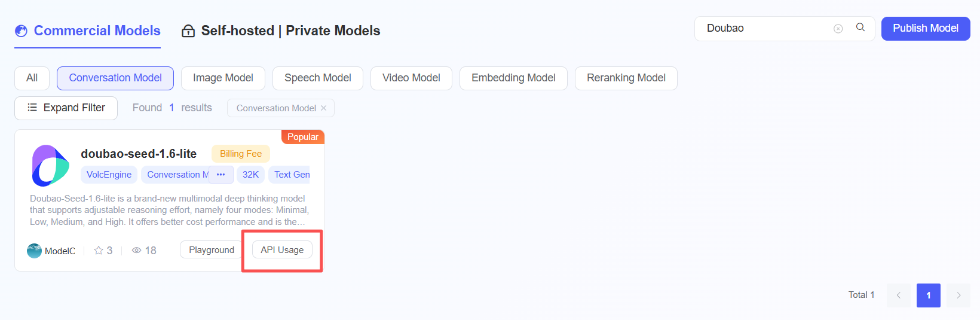Launch Playground for doubao-seed-1.6-lite
This screenshot has height=320, width=980.
tap(212, 250)
